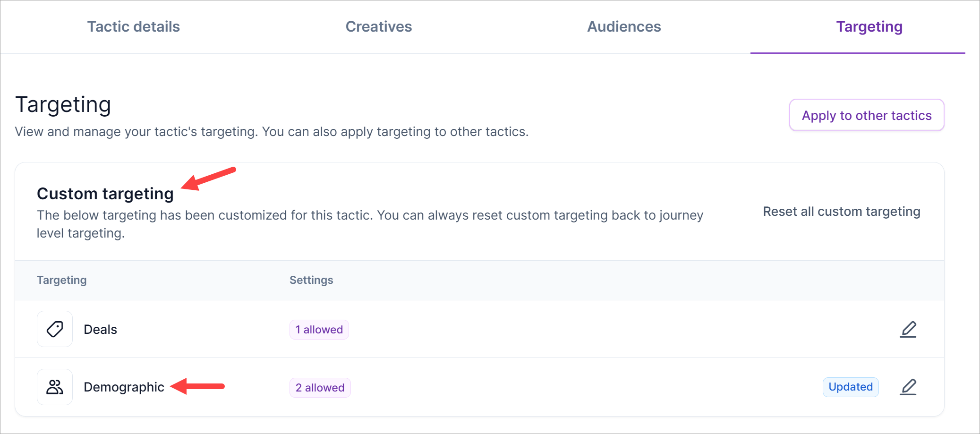980x434 pixels.
Task: Click the Updated status badge
Action: (850, 387)
